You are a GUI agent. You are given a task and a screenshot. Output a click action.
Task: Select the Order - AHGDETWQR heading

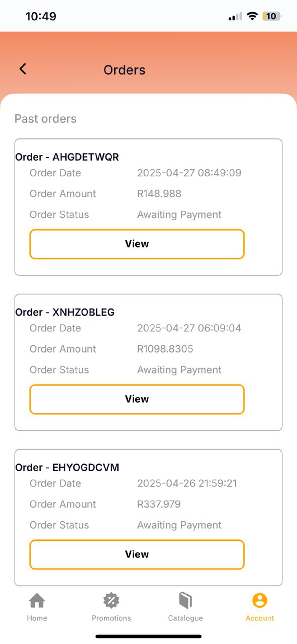(67, 157)
